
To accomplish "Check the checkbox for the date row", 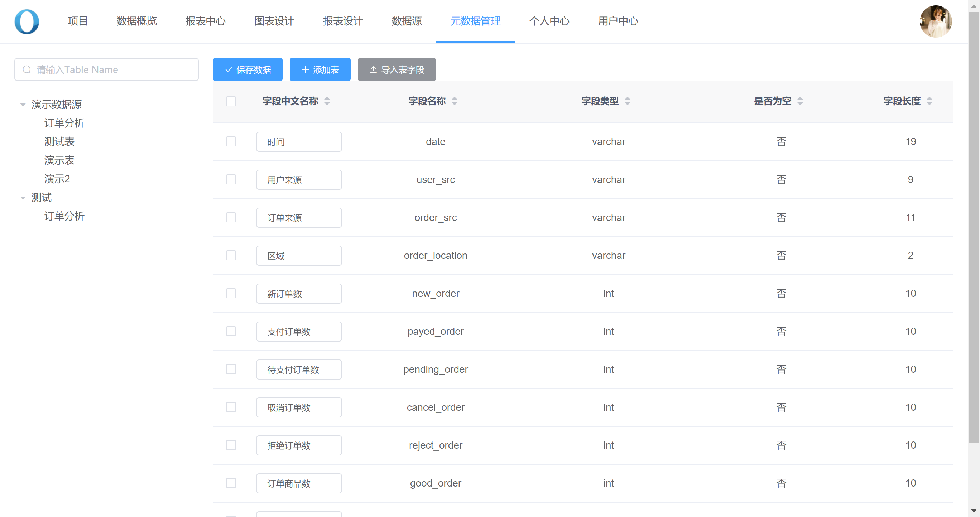I will [231, 141].
